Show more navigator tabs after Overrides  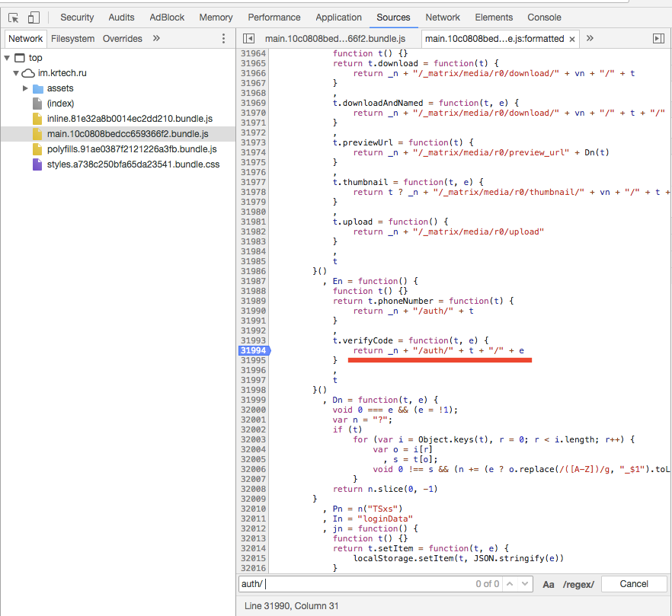pos(156,39)
